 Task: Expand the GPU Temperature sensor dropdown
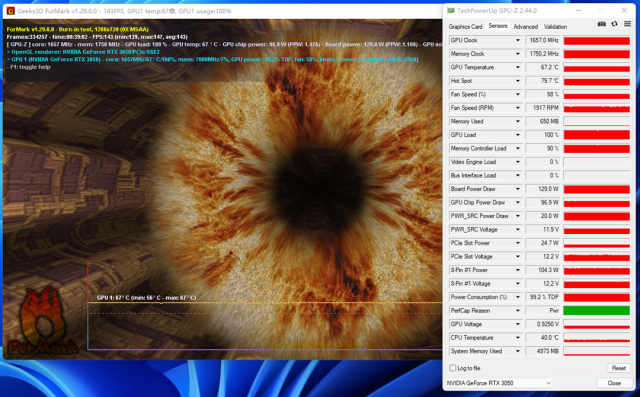point(518,67)
